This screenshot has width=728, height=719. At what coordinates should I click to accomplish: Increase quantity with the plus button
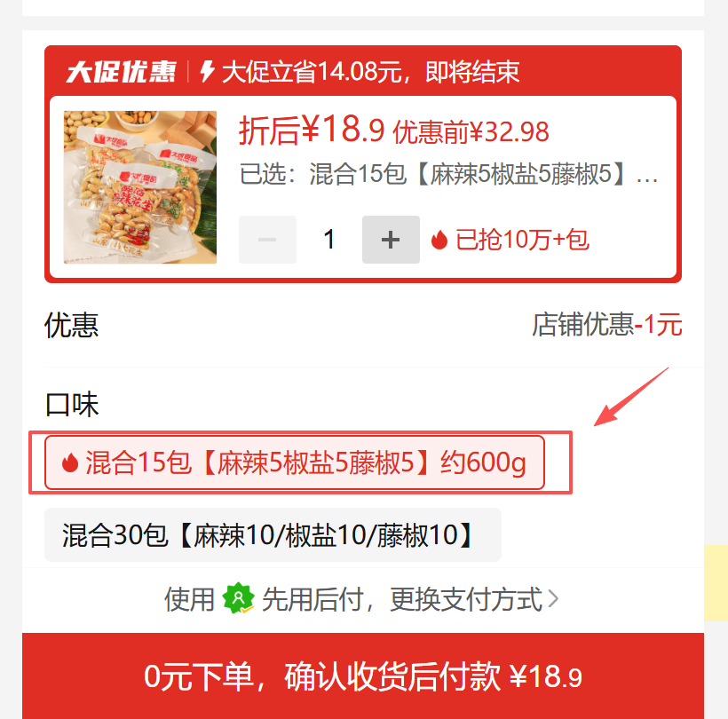(x=391, y=240)
